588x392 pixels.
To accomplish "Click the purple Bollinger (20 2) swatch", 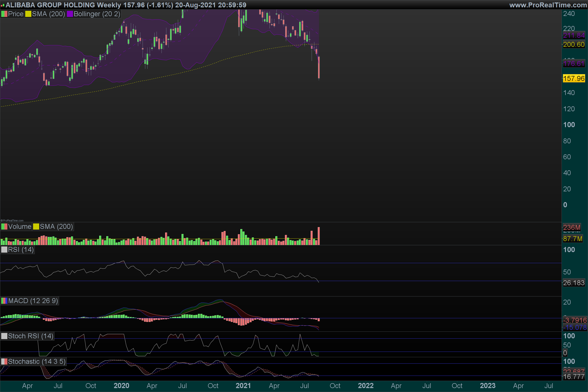I will pos(70,14).
